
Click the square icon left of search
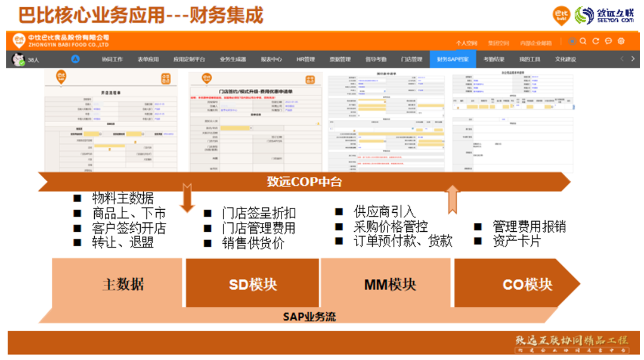pos(572,42)
